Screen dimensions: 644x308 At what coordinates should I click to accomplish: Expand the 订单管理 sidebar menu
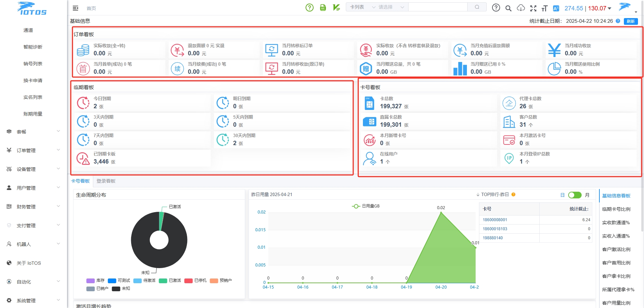pos(34,150)
